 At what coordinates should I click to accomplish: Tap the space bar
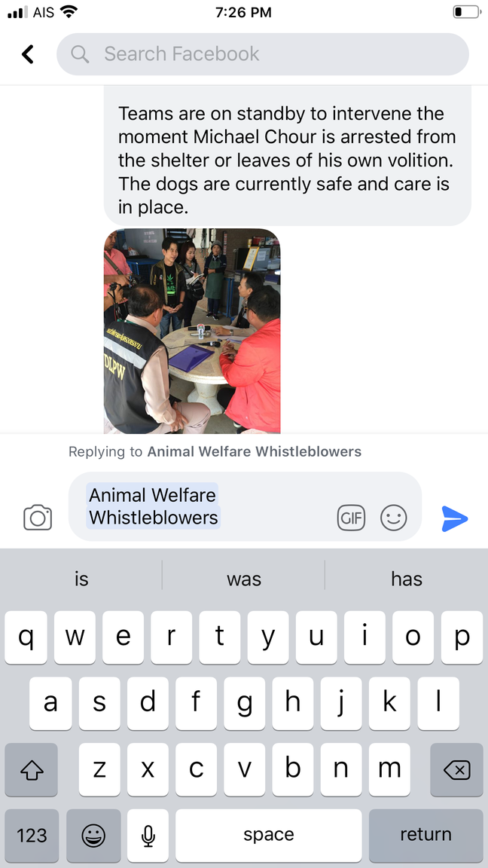268,835
